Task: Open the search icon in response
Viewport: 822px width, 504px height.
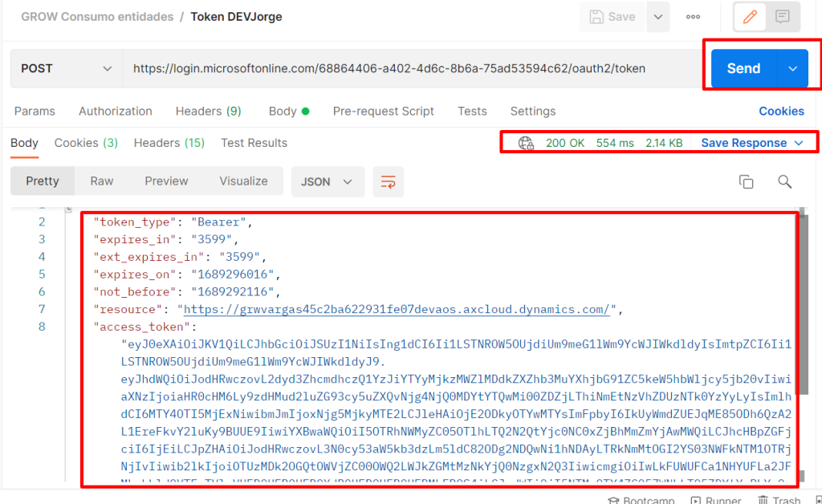Action: point(785,181)
